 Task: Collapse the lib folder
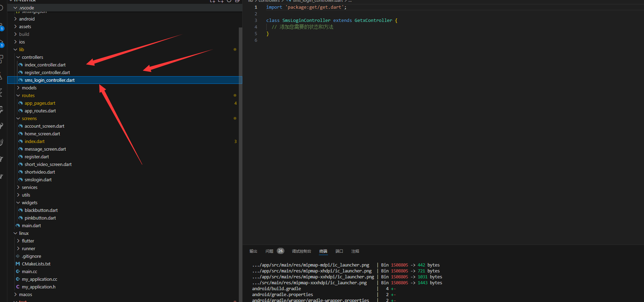pos(15,49)
